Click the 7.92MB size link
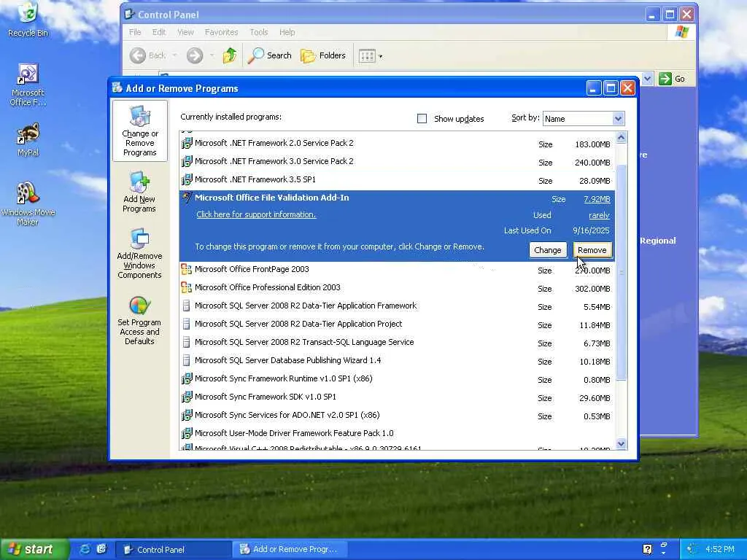Screen dimensions: 747x560 [597, 199]
